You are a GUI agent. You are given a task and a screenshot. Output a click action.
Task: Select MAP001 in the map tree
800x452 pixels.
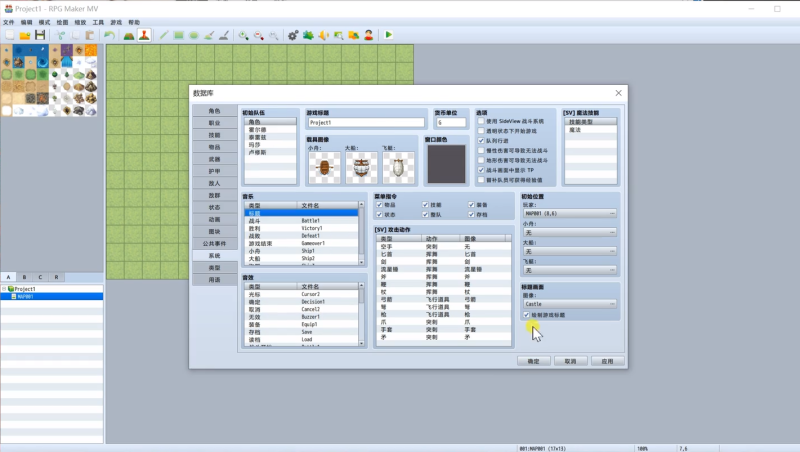(52, 296)
